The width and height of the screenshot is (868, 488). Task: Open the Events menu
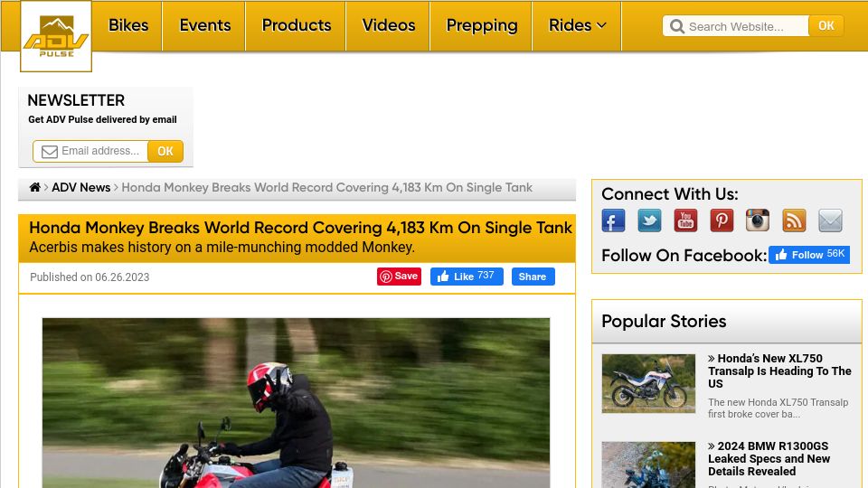[x=204, y=25]
